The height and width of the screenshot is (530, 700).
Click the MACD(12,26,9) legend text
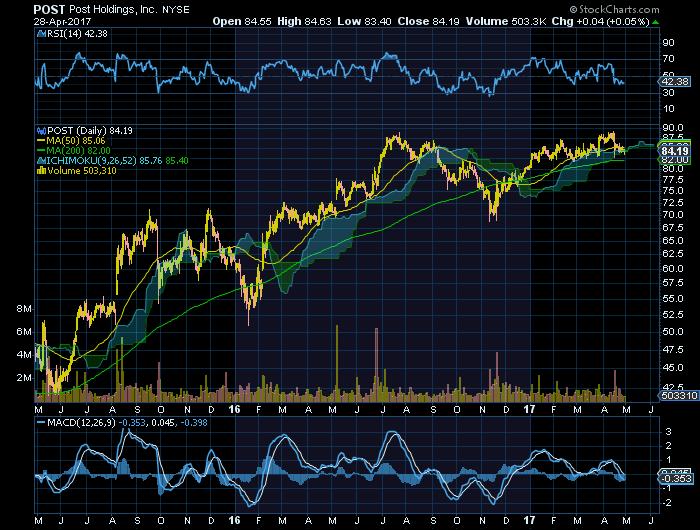click(127, 422)
